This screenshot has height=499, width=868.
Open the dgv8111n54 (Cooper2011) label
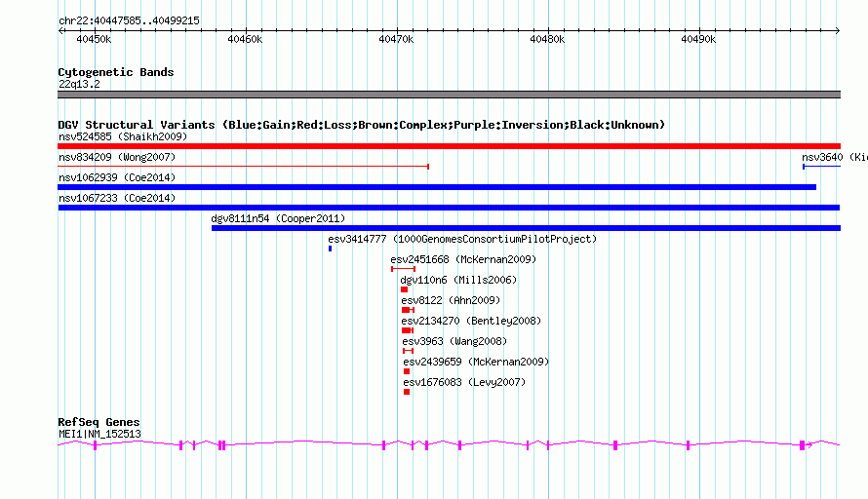click(x=278, y=218)
